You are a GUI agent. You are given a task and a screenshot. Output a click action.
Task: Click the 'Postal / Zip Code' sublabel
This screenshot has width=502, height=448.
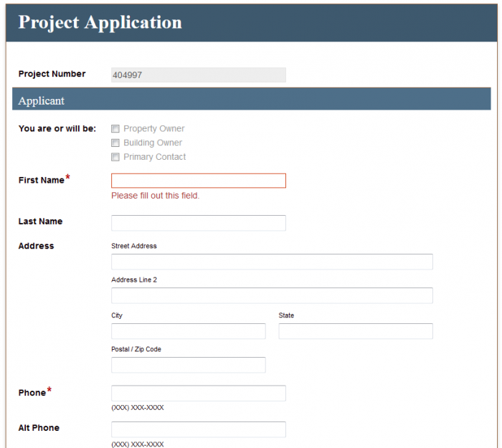(x=136, y=349)
